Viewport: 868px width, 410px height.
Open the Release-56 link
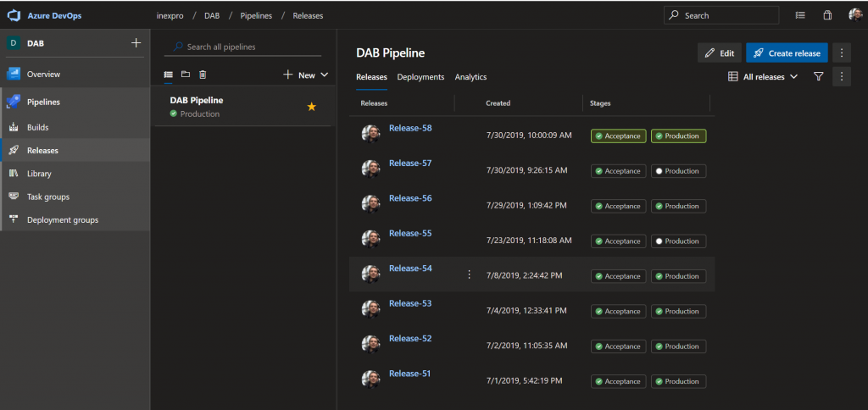pos(410,198)
